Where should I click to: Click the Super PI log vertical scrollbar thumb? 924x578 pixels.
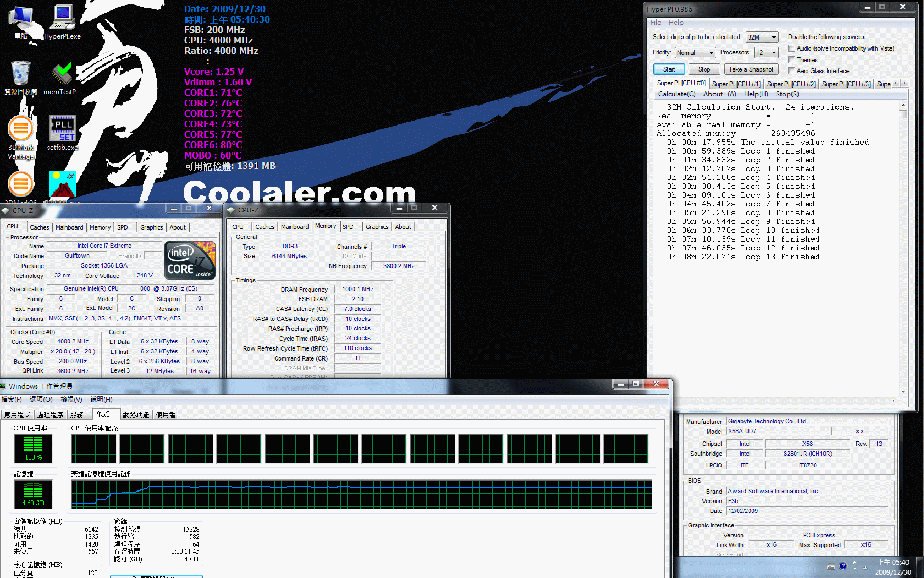pos(903,114)
